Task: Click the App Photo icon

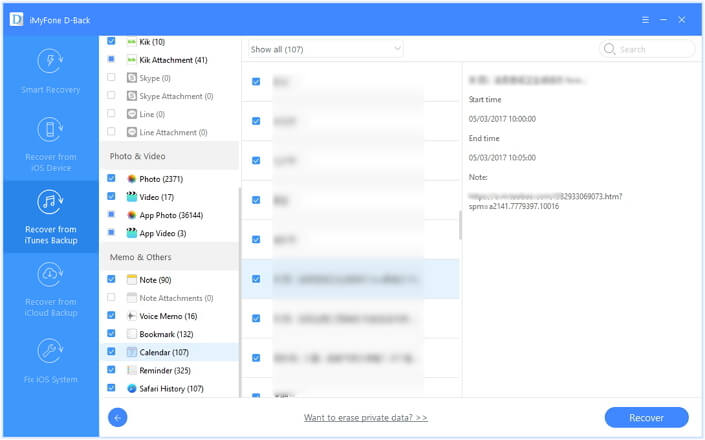Action: click(131, 215)
